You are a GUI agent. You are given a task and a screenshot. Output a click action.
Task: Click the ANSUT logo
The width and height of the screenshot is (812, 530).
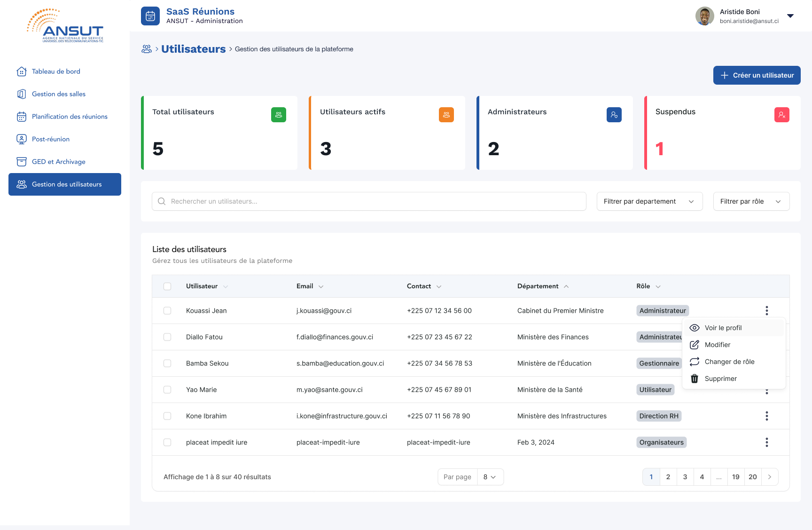[x=65, y=26]
